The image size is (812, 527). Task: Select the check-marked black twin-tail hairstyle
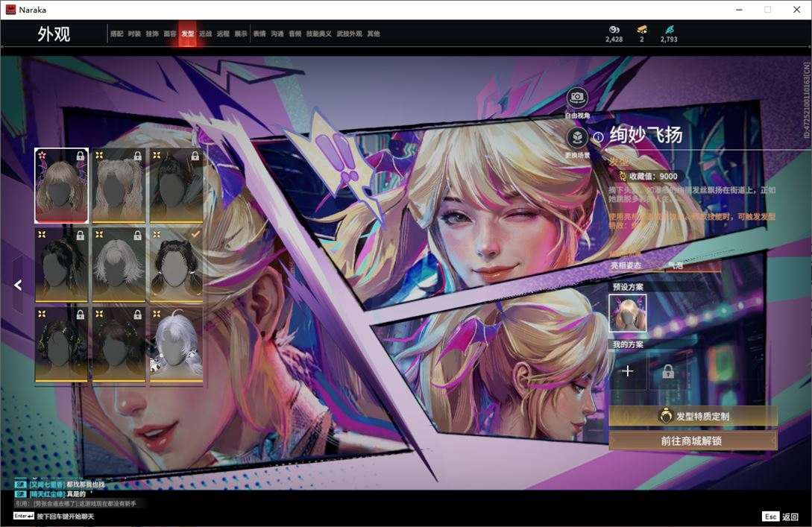176,265
